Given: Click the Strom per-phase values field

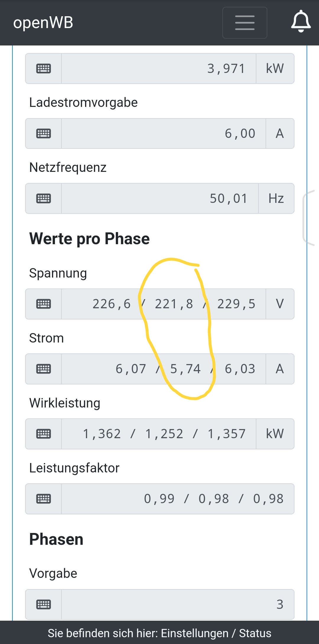Looking at the screenshot, I should point(163,369).
